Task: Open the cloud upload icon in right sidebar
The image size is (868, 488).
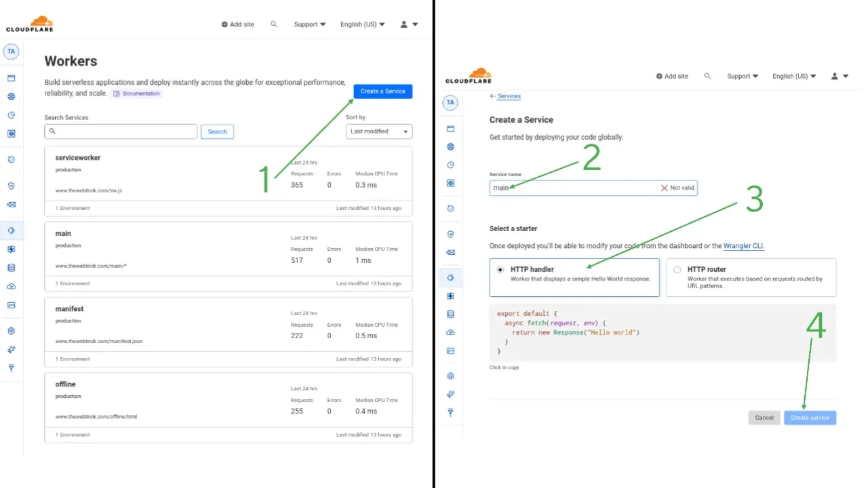Action: (x=450, y=333)
